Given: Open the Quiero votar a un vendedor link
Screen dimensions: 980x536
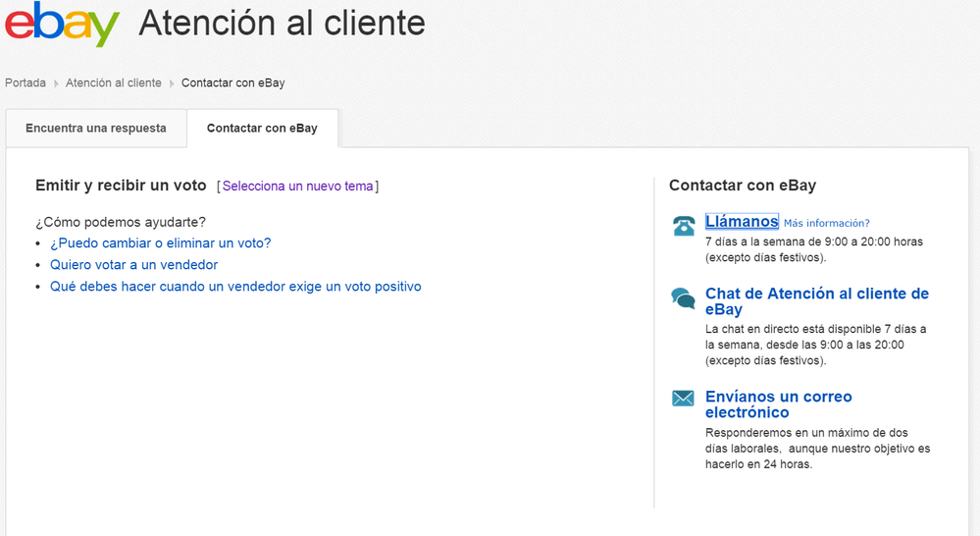Looking at the screenshot, I should (x=133, y=265).
